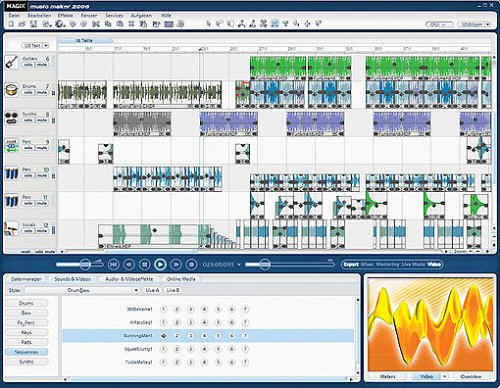The height and width of the screenshot is (388, 500).
Task: Open the Effekte menu
Action: click(65, 15)
